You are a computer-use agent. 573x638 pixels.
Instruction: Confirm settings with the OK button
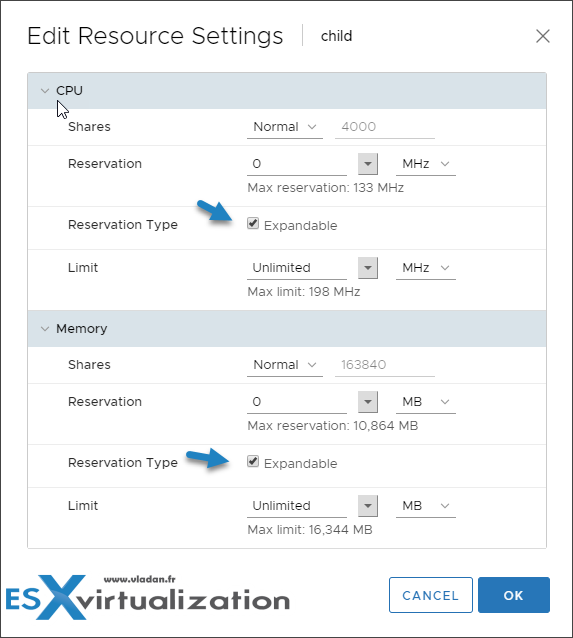pyautogui.click(x=514, y=595)
